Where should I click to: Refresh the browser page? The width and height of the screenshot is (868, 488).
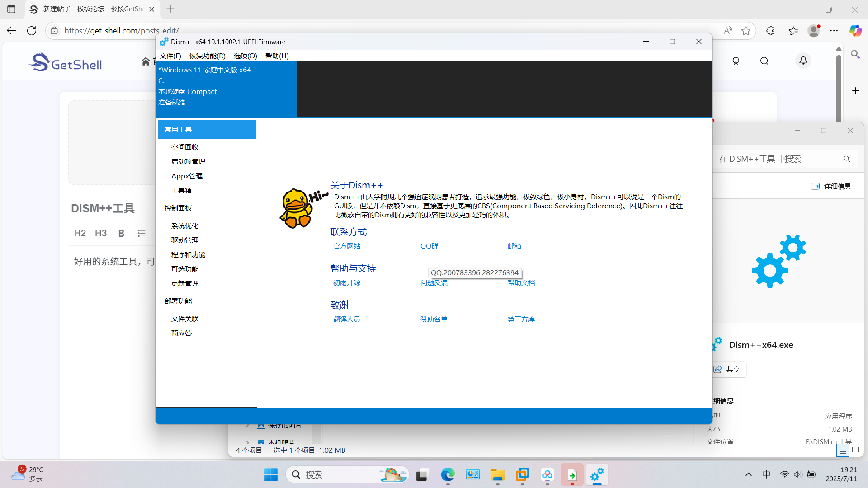(x=32, y=30)
